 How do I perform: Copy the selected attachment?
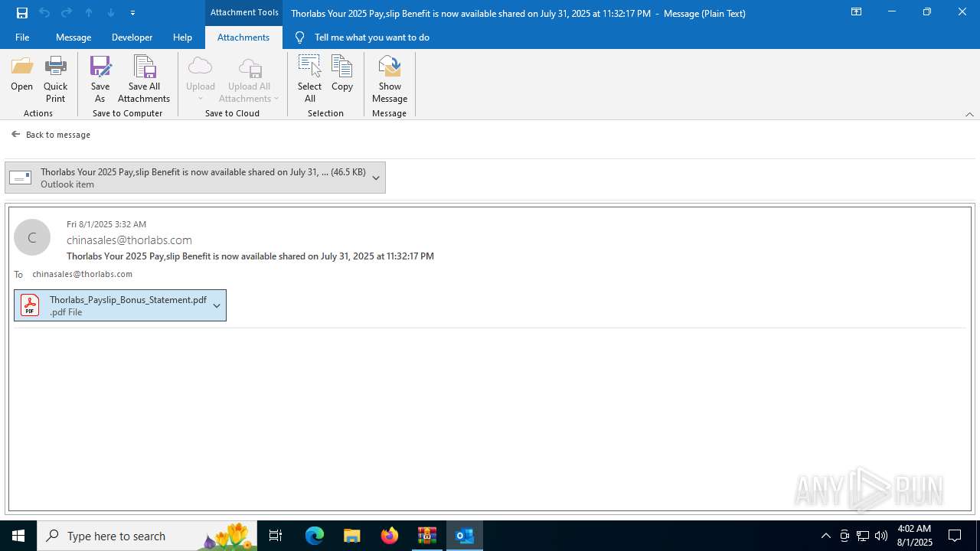[342, 74]
